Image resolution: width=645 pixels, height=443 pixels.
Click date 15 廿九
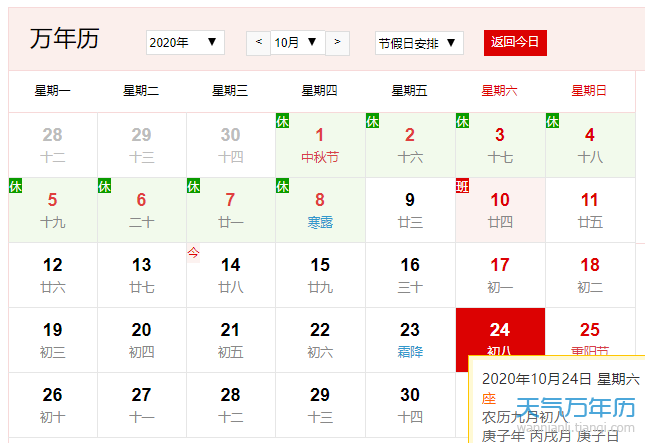pyautogui.click(x=320, y=275)
